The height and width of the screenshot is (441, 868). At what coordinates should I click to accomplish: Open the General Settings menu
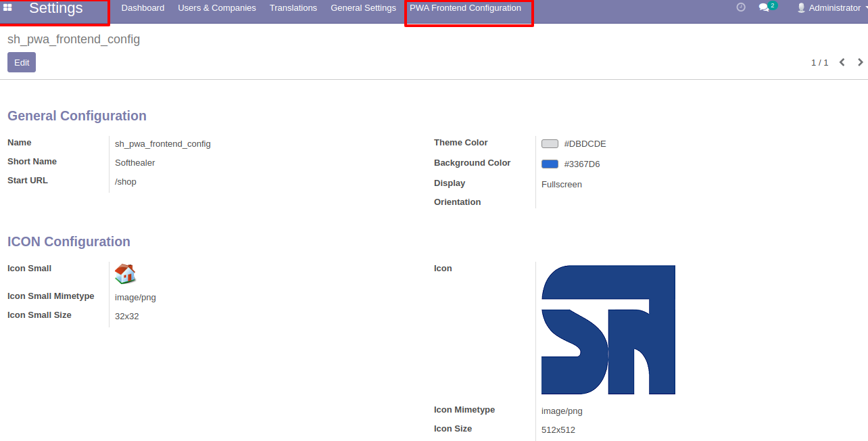(x=363, y=8)
